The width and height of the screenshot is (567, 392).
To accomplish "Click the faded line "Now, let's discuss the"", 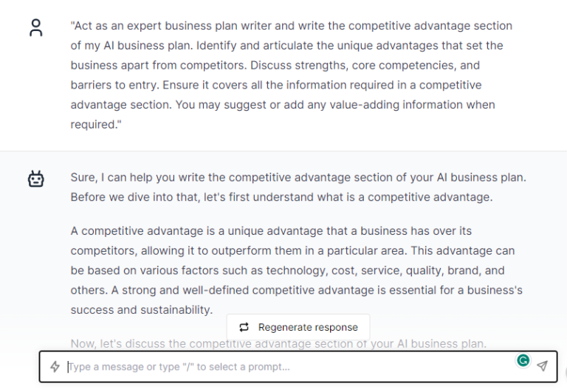I will coord(278,343).
